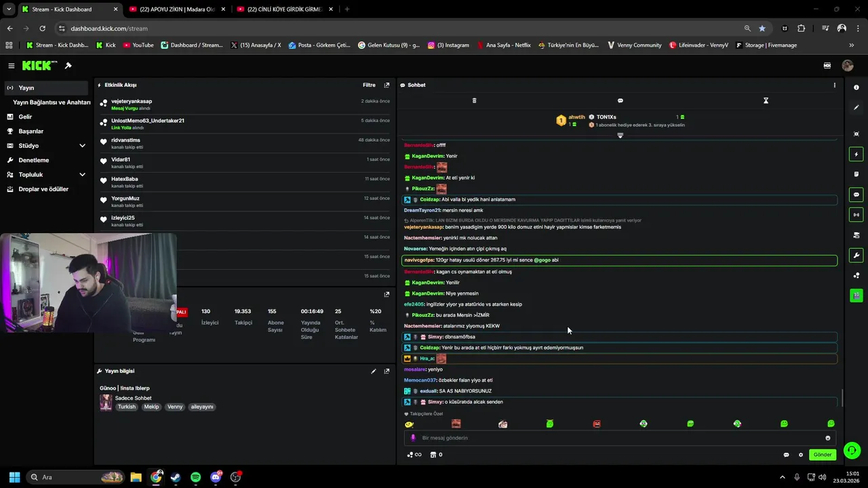Toggle the notes widget in right sidebar
The width and height of the screenshot is (868, 488).
pyautogui.click(x=856, y=174)
